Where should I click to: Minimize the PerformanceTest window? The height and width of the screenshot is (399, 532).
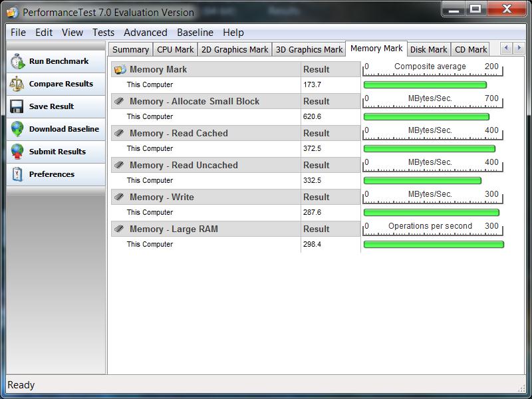[454, 9]
